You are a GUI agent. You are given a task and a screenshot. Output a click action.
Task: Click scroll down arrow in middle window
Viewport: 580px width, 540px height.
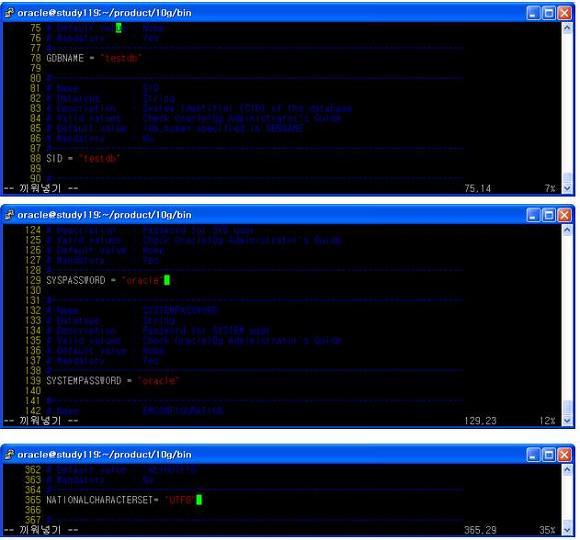[567, 421]
